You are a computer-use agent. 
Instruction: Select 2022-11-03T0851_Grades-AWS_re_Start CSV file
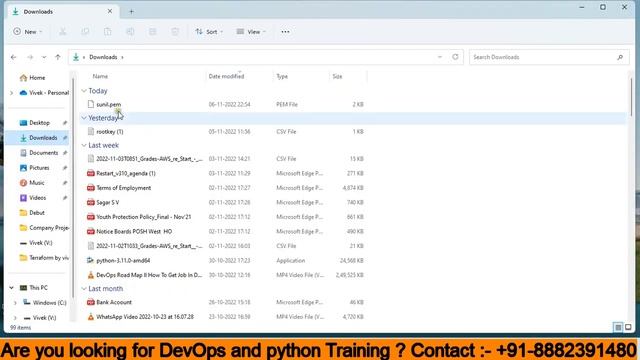click(149, 159)
